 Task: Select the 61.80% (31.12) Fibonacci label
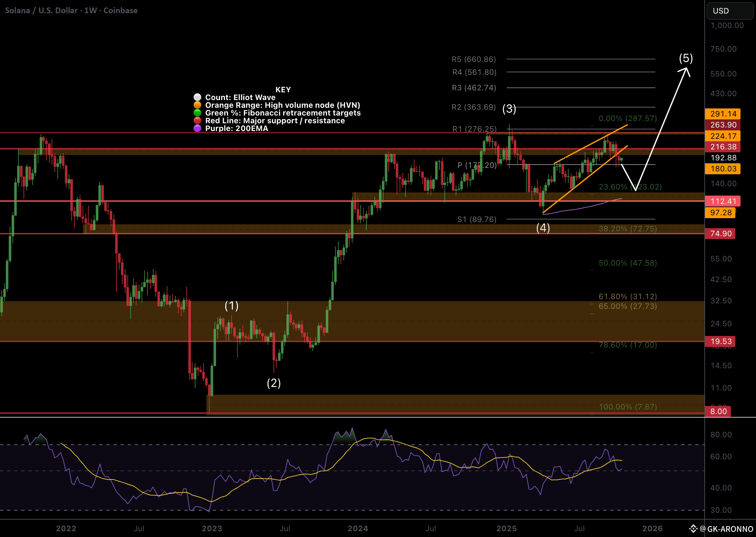(627, 296)
